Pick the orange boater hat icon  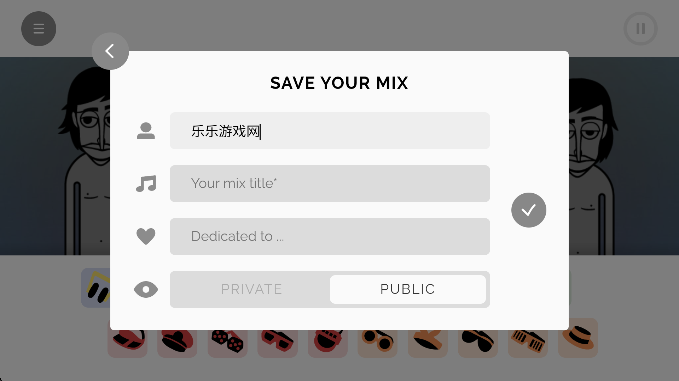pos(578,338)
